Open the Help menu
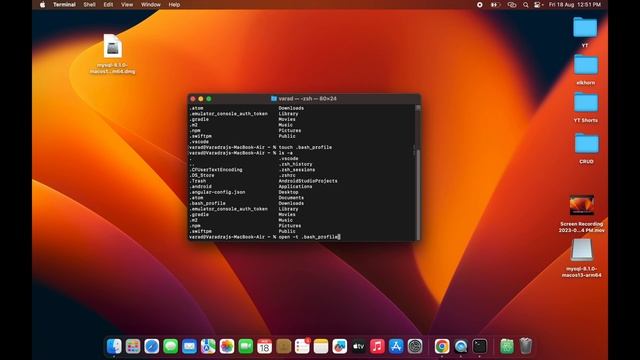 click(174, 5)
